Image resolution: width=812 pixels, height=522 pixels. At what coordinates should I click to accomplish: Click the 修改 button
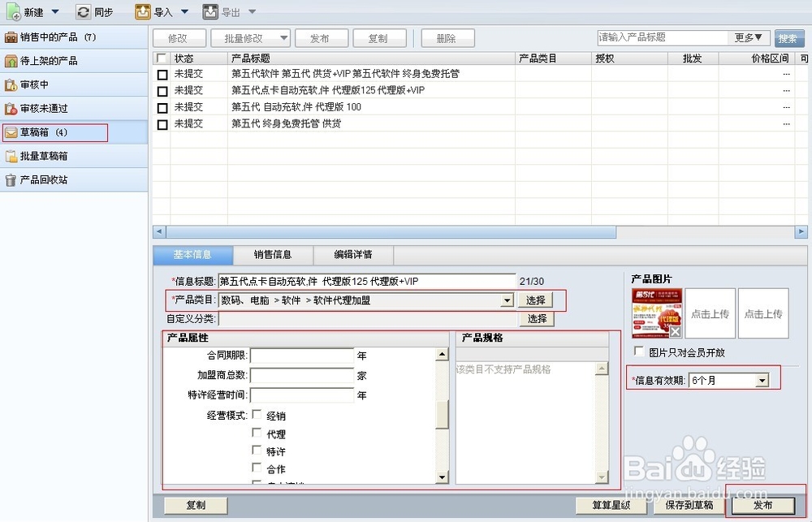click(x=179, y=38)
